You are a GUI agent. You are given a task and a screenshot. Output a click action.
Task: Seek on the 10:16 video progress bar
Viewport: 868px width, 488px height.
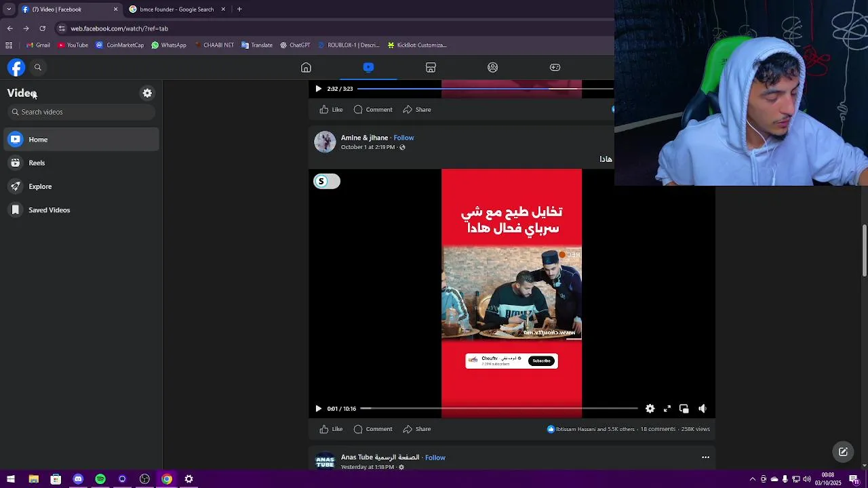pos(499,409)
